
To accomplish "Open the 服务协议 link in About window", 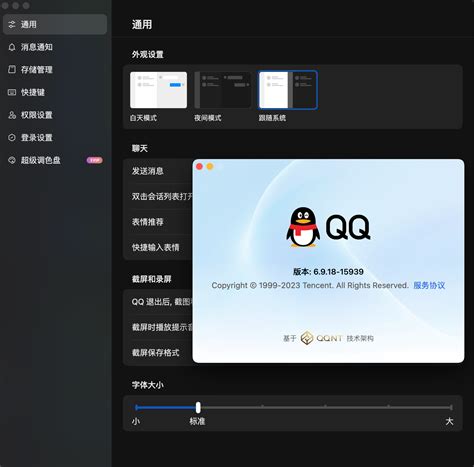I will [x=429, y=285].
